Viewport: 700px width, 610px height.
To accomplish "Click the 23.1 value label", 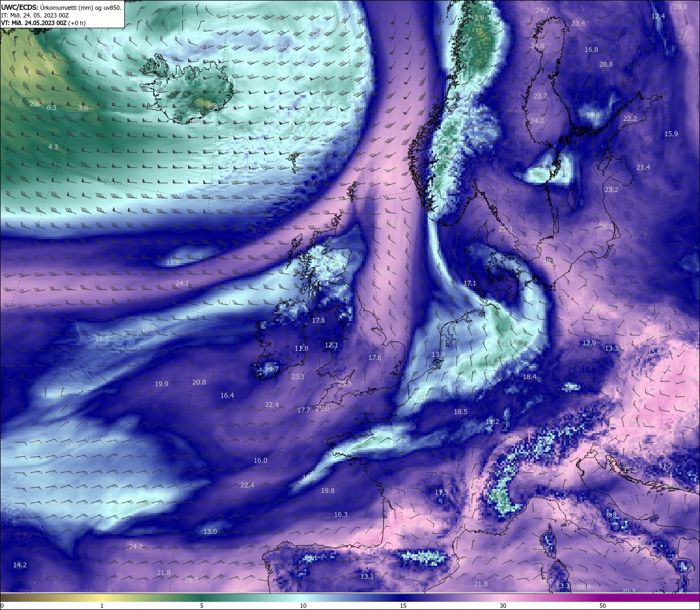I will tap(298, 377).
